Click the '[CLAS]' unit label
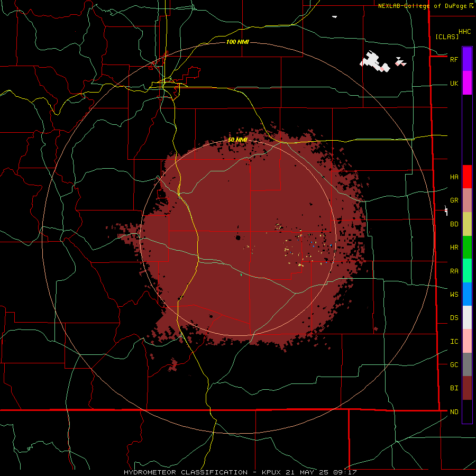 coord(447,36)
